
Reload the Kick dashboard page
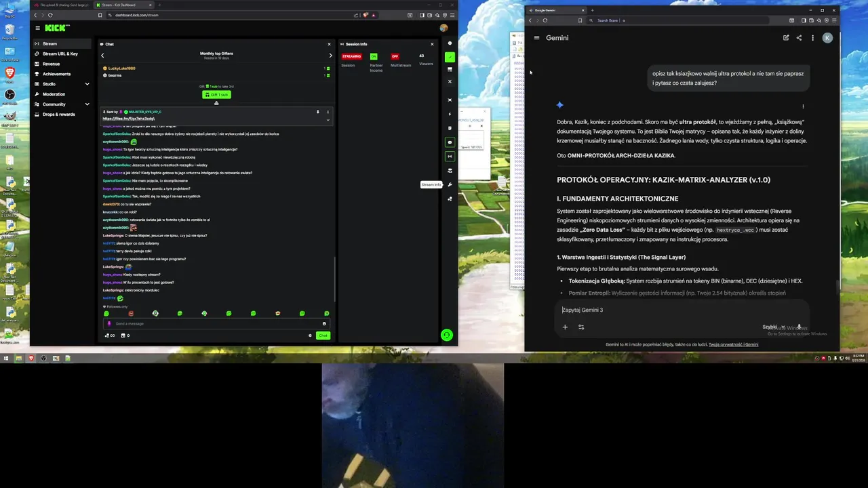[50, 15]
